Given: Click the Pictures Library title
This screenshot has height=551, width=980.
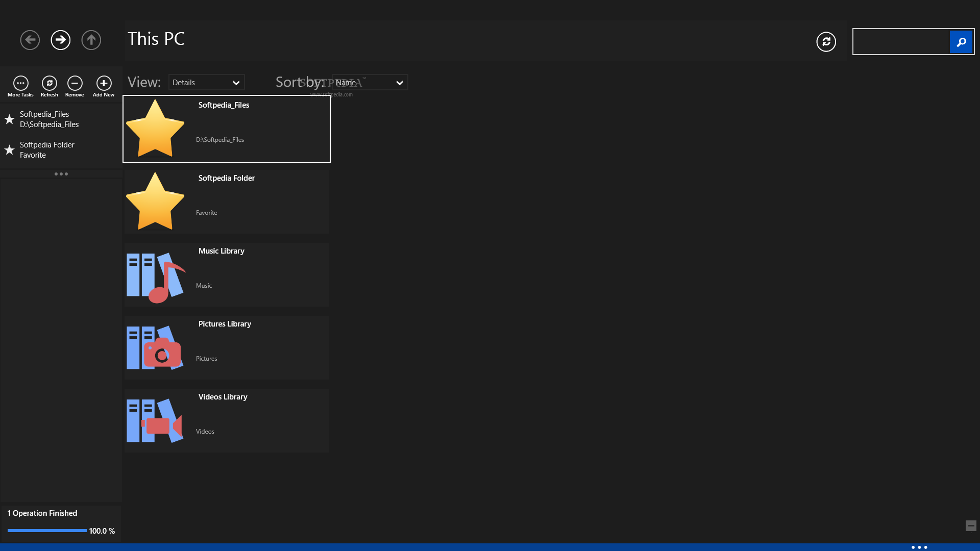Looking at the screenshot, I should (x=225, y=324).
